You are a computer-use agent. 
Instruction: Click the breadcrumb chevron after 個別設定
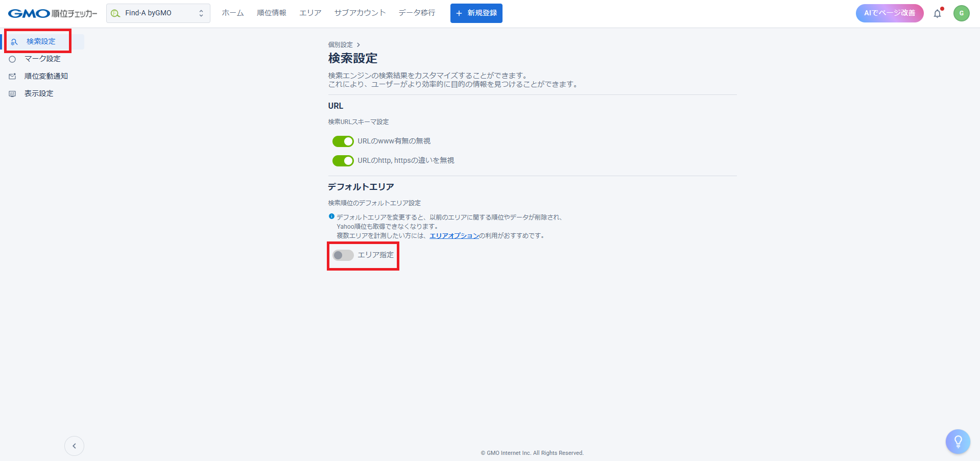pyautogui.click(x=358, y=45)
